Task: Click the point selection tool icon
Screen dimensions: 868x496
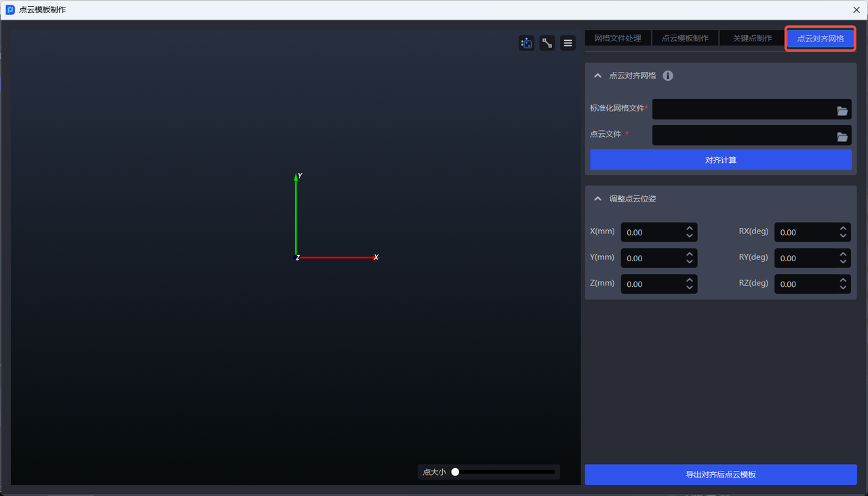Action: click(x=526, y=43)
